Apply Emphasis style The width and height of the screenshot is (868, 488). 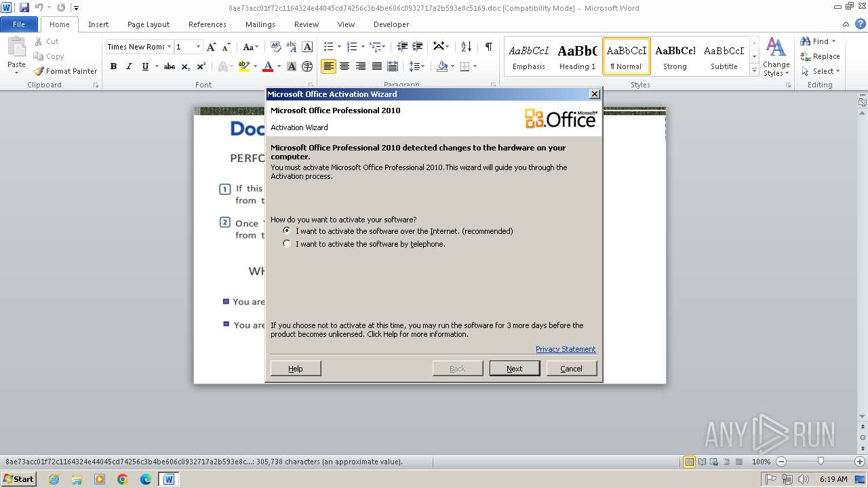coord(529,56)
